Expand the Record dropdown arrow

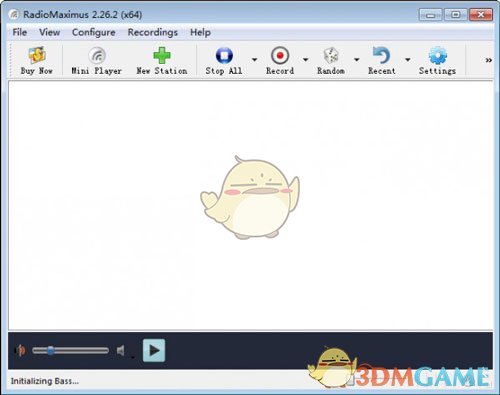pyautogui.click(x=305, y=60)
